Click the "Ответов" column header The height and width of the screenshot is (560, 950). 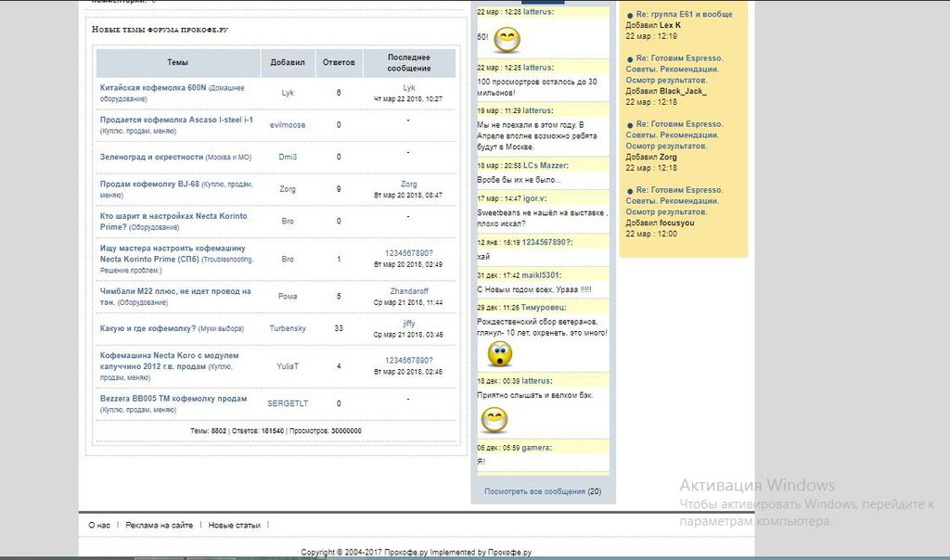(x=339, y=62)
